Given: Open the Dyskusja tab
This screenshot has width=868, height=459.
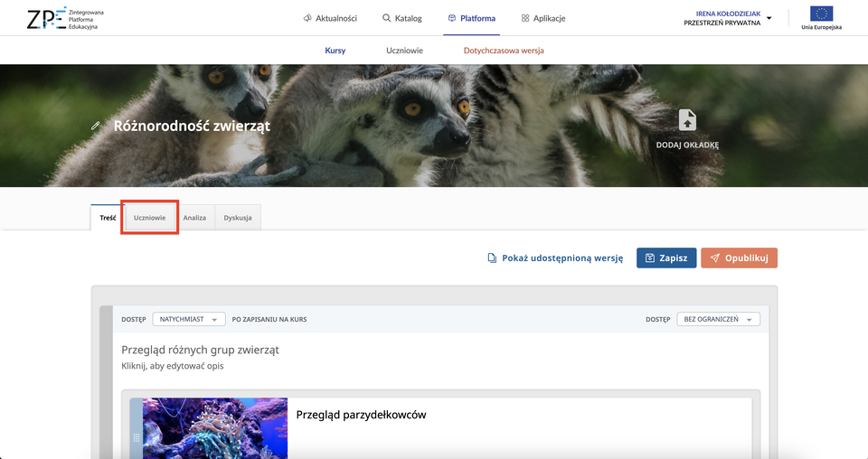Looking at the screenshot, I should [x=238, y=218].
